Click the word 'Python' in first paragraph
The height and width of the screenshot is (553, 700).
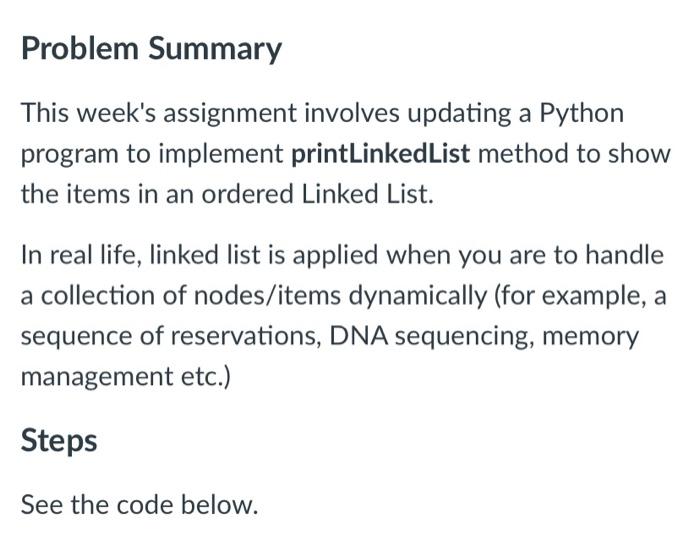point(582,114)
